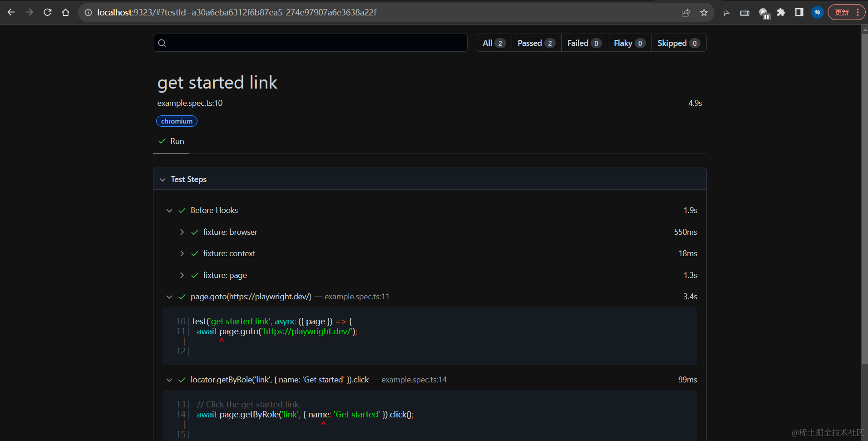Click the browser home icon

click(x=65, y=12)
